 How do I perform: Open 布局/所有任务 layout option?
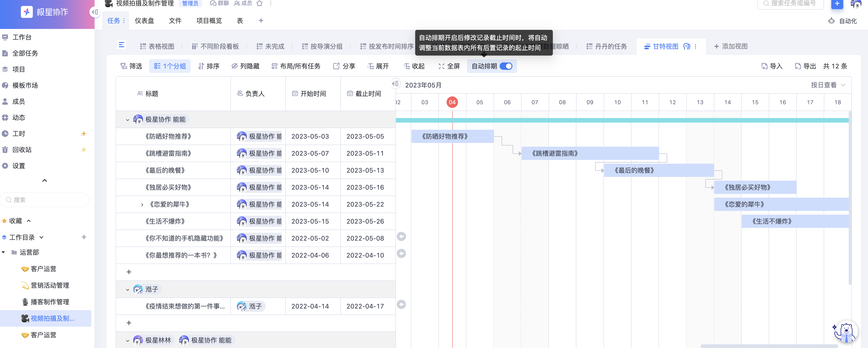coord(296,66)
